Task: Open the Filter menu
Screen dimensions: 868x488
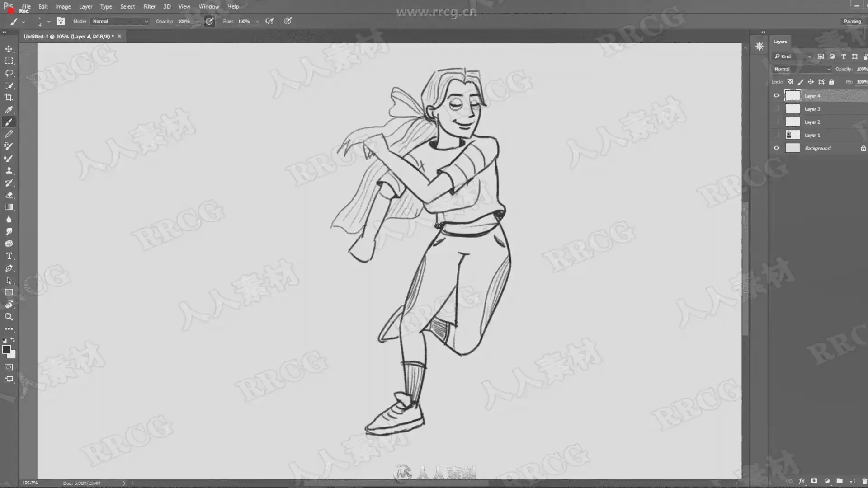Action: tap(149, 6)
